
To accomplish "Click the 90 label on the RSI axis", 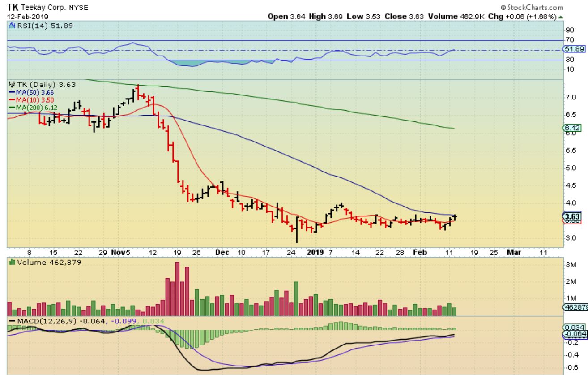I will pos(570,31).
